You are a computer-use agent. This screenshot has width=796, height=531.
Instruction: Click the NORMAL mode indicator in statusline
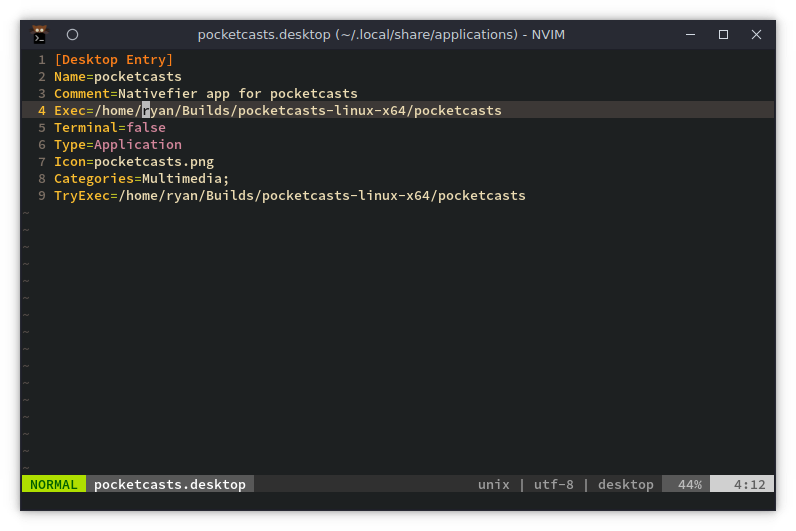pos(53,484)
